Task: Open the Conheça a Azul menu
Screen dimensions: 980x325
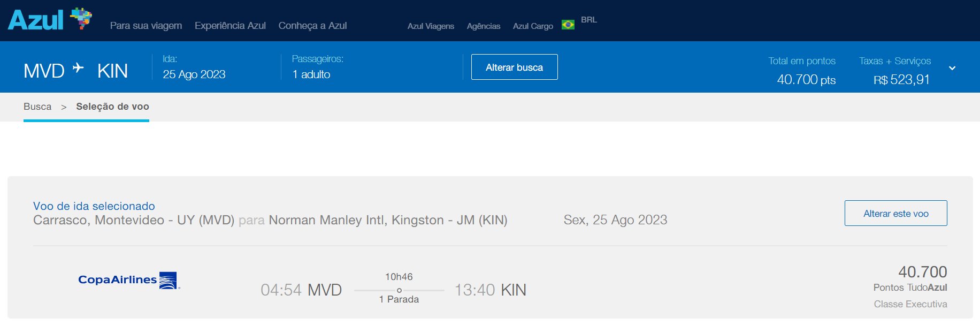Action: (312, 26)
